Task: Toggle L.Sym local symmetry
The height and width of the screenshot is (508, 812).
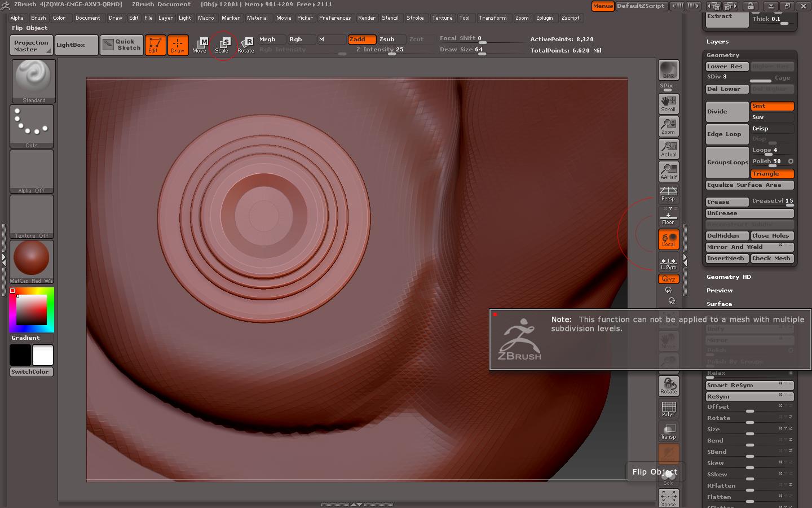Action: click(669, 263)
